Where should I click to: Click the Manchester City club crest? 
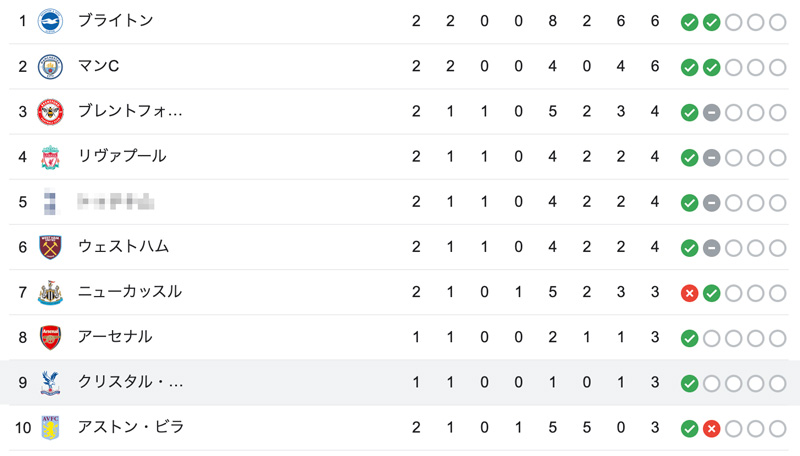point(50,66)
